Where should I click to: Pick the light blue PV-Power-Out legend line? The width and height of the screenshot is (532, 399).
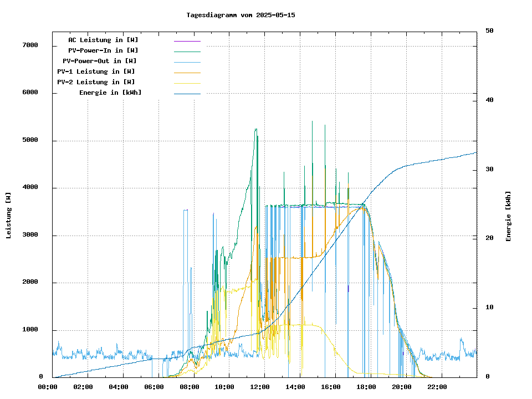187,62
